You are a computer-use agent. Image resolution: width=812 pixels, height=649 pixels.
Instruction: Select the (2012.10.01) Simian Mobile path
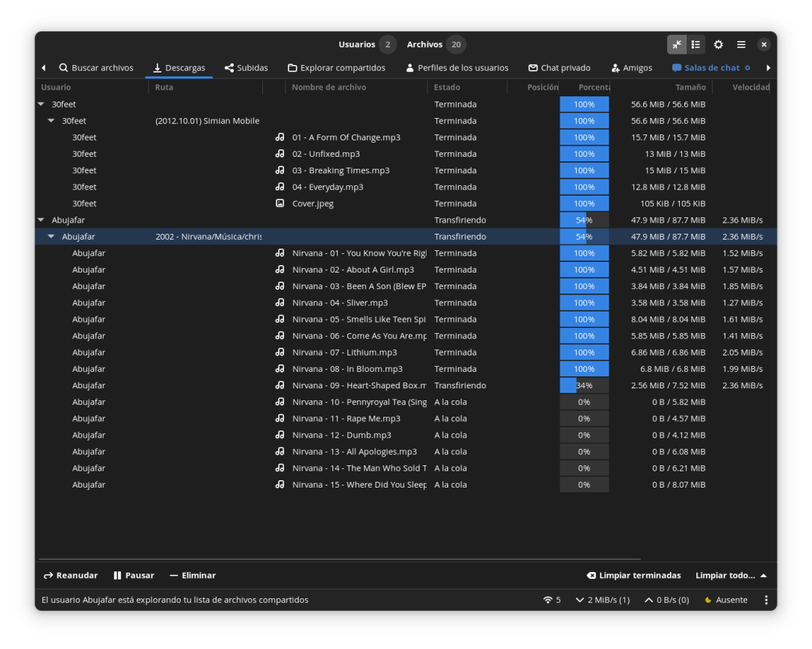coord(207,120)
